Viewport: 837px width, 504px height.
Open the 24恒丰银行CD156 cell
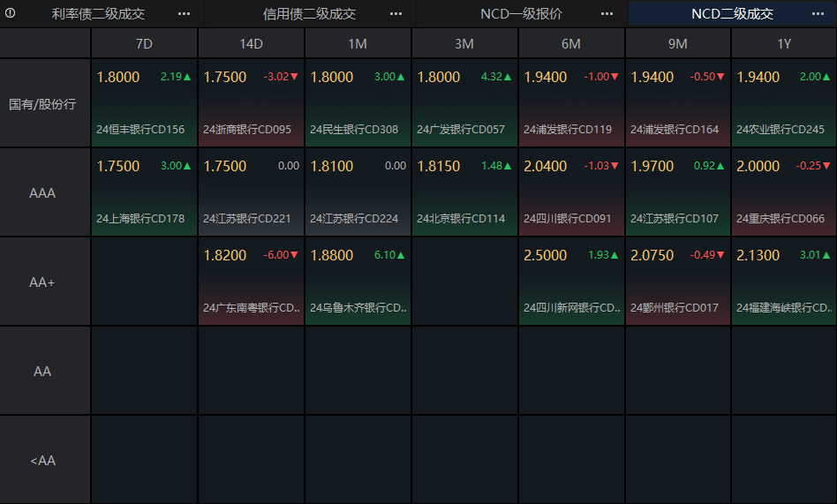coord(144,103)
